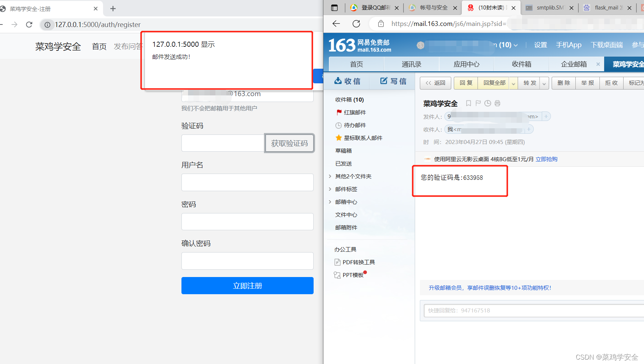The height and width of the screenshot is (364, 644).
Task: Report the mail with 举报
Action: point(587,83)
